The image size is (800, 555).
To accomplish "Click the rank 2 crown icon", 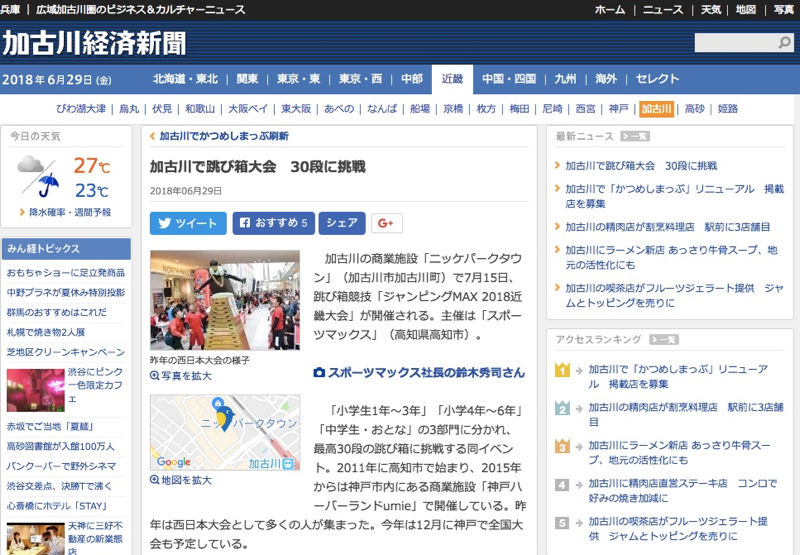I will 562,408.
